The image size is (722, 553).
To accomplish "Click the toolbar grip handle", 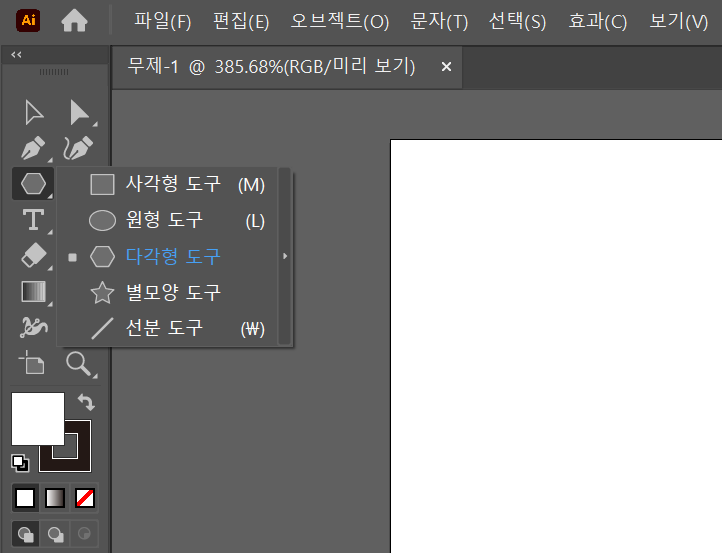I will (x=54, y=72).
